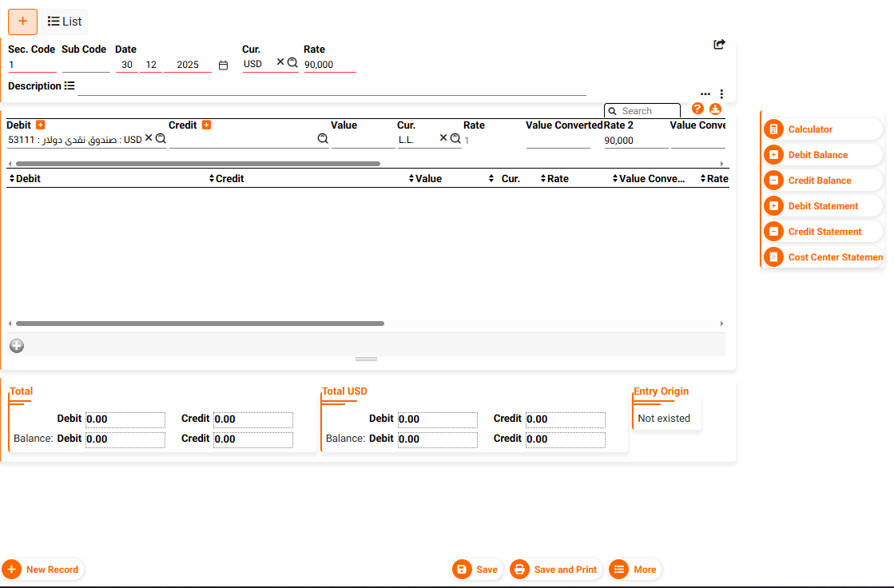Open lookup for L.L. currency field

(455, 138)
